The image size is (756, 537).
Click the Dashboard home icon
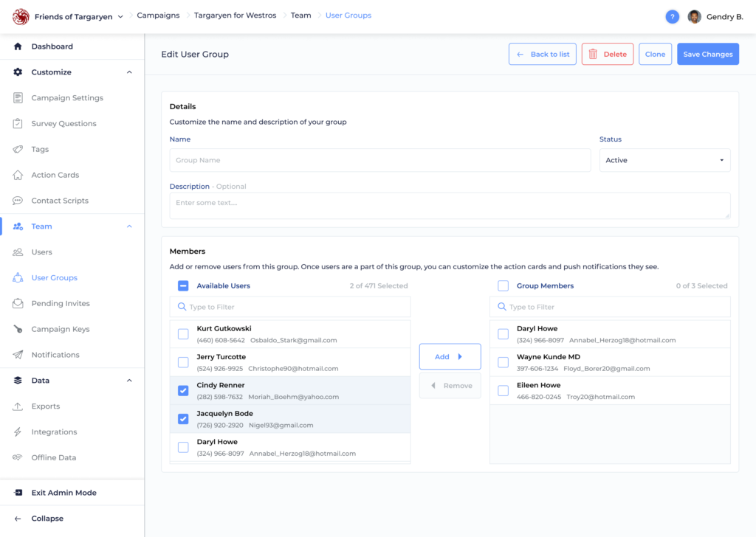(x=18, y=46)
